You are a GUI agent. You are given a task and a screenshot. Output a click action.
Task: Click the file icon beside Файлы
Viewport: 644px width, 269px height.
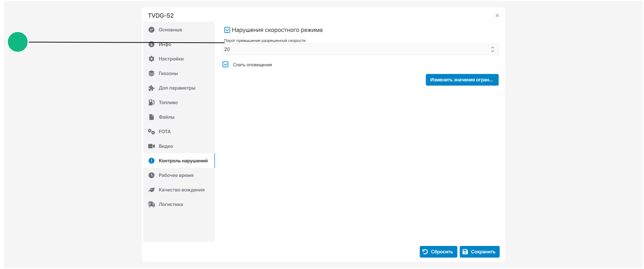[152, 117]
